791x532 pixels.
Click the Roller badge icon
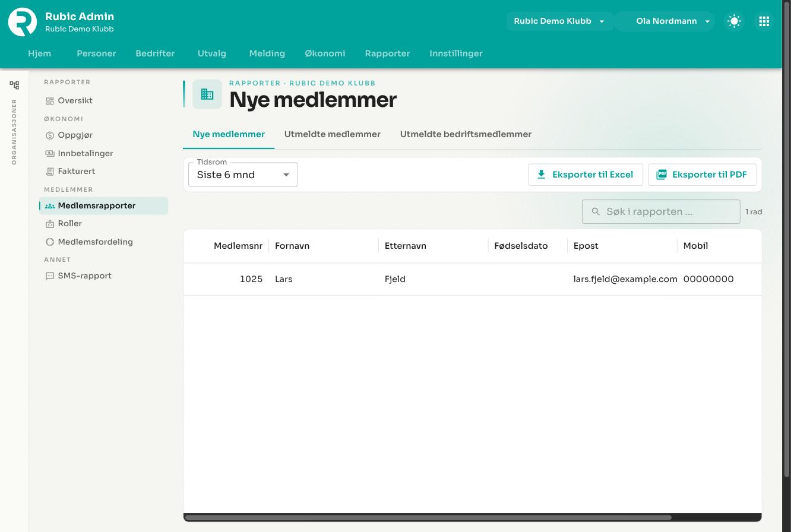[x=50, y=224]
